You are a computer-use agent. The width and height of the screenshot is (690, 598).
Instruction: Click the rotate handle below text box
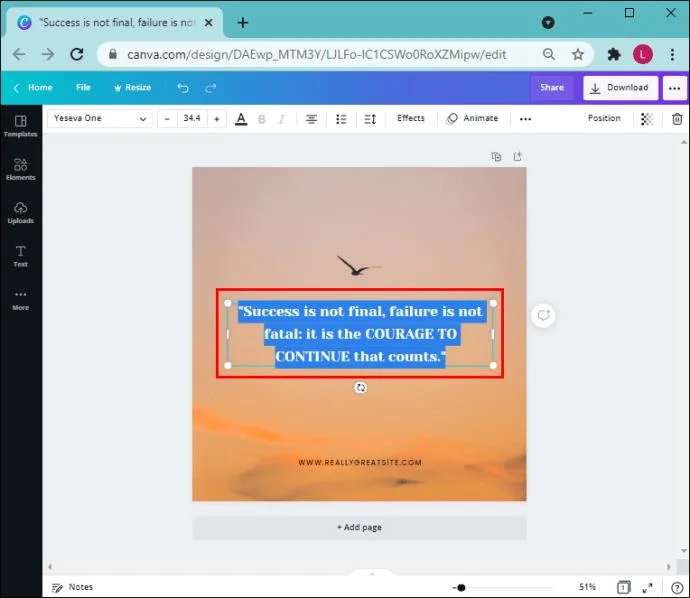tap(360, 388)
